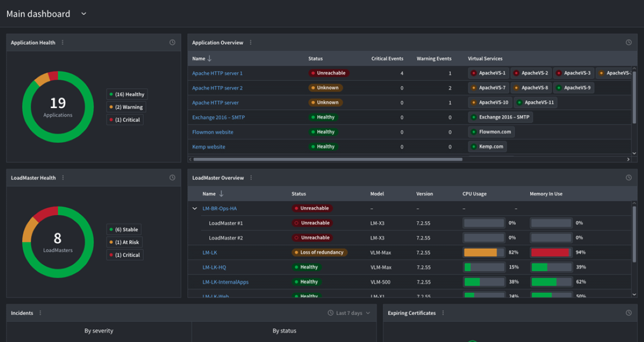Viewport: 644px width, 342px height.
Task: Open the Last 7 days time range dropdown
Action: [349, 313]
